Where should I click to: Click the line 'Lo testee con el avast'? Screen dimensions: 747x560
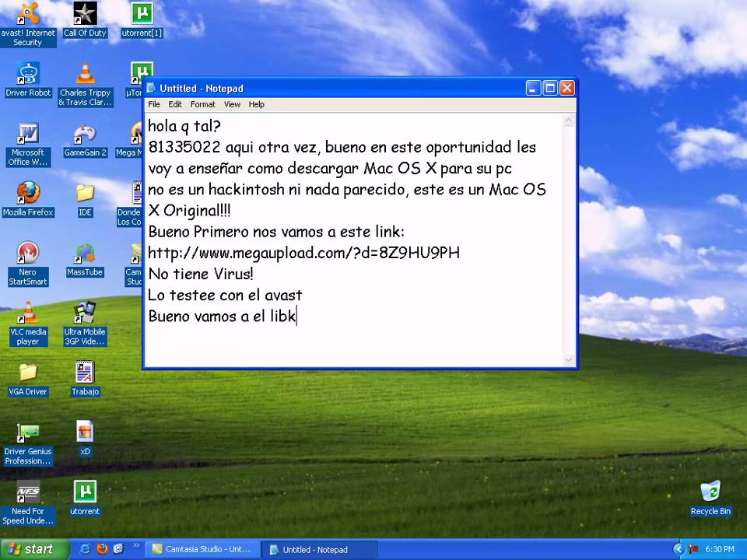[x=225, y=296]
